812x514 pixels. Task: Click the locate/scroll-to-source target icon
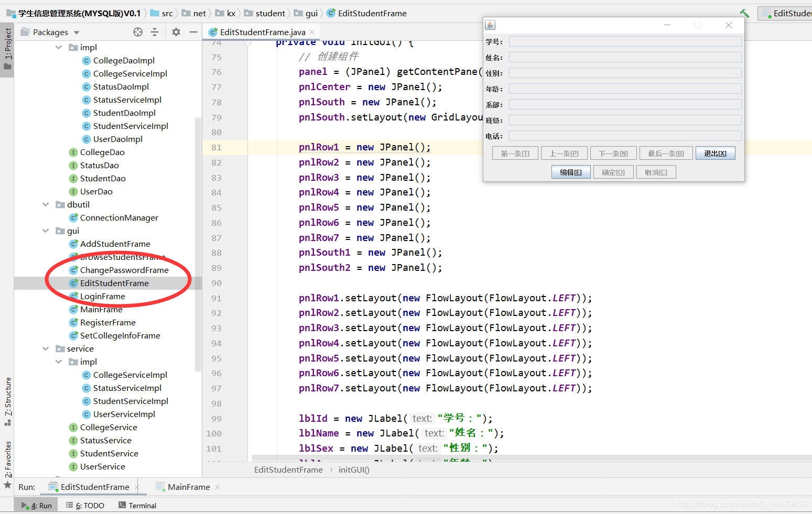point(138,32)
